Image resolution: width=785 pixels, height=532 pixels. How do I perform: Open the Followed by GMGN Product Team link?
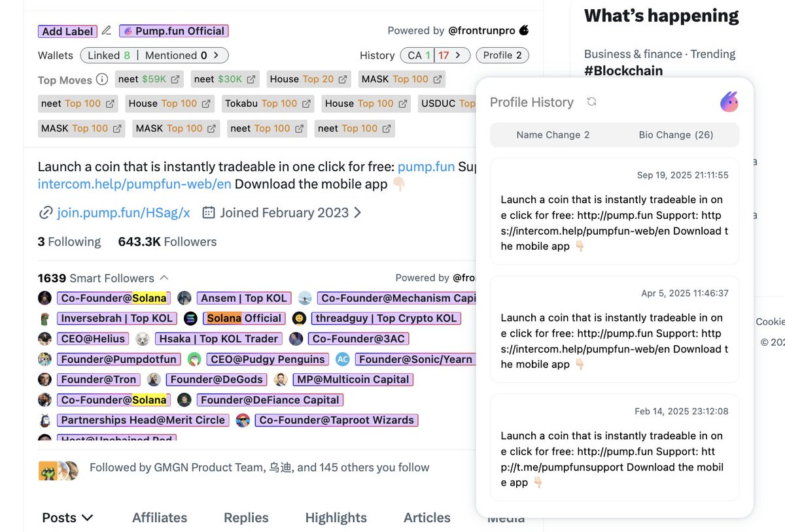pyautogui.click(x=259, y=467)
